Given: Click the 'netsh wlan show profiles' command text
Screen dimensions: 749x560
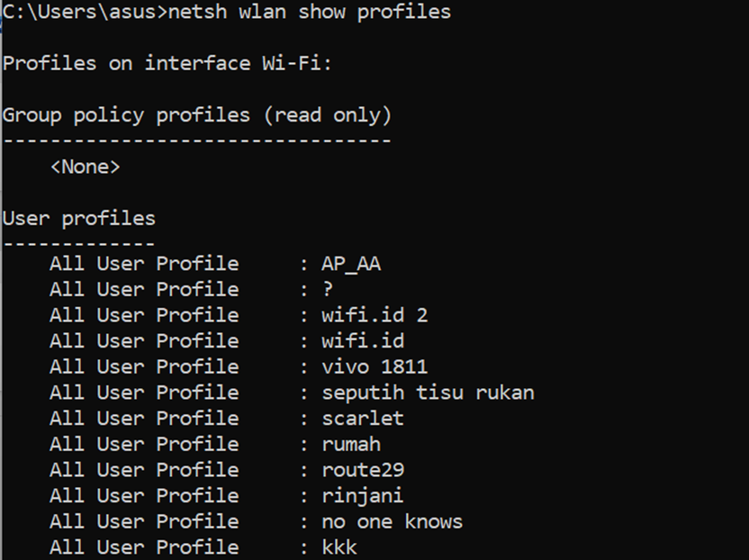Looking at the screenshot, I should click(310, 12).
